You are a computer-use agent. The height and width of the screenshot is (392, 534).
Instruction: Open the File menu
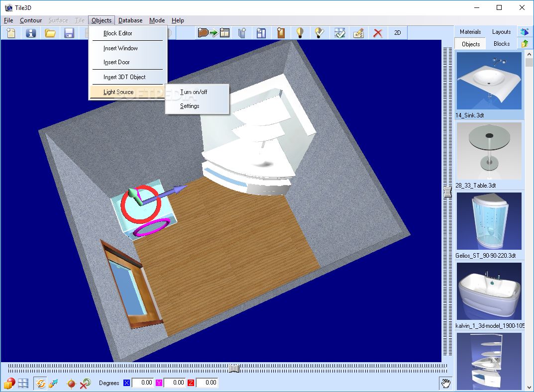[8, 20]
